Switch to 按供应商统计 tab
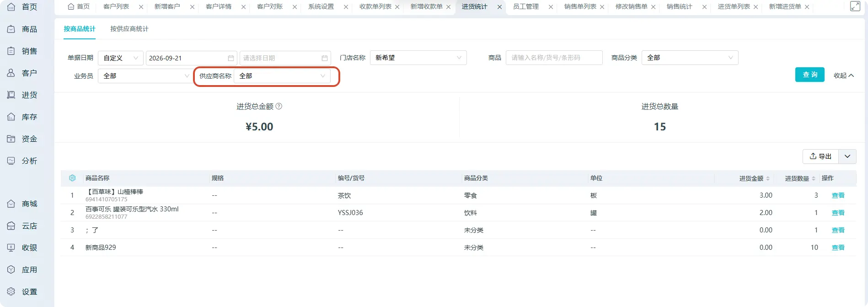Viewport: 868px width, 307px height. click(x=129, y=29)
